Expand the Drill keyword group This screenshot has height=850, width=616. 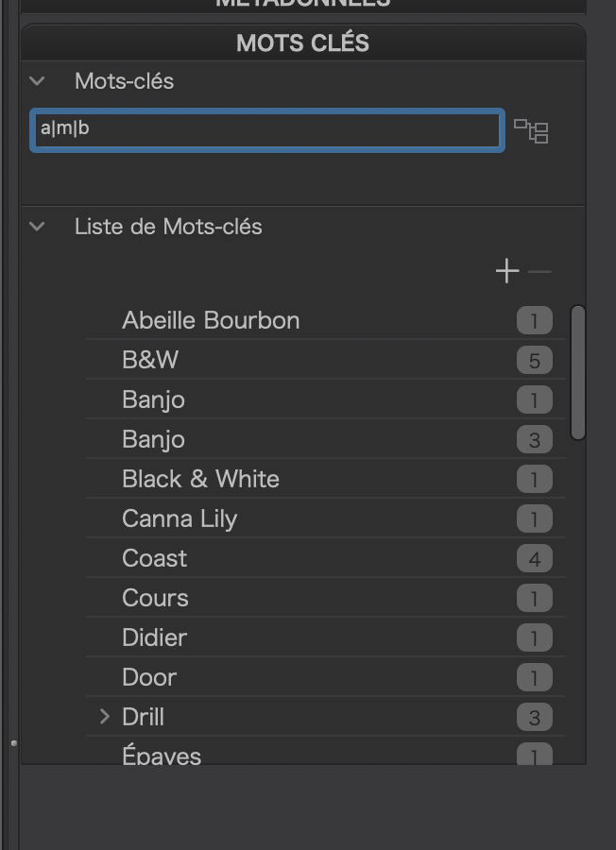(x=105, y=717)
